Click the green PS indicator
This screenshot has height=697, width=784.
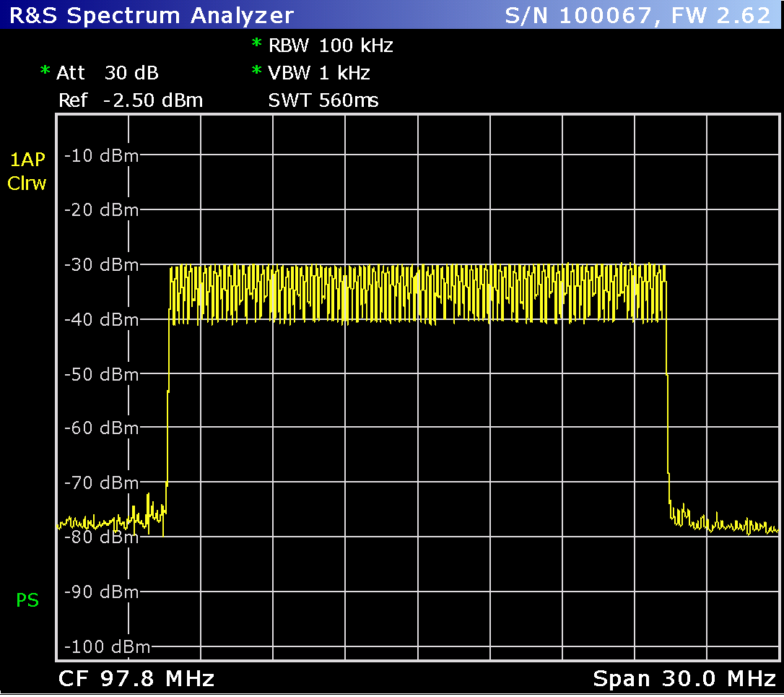pyautogui.click(x=27, y=600)
